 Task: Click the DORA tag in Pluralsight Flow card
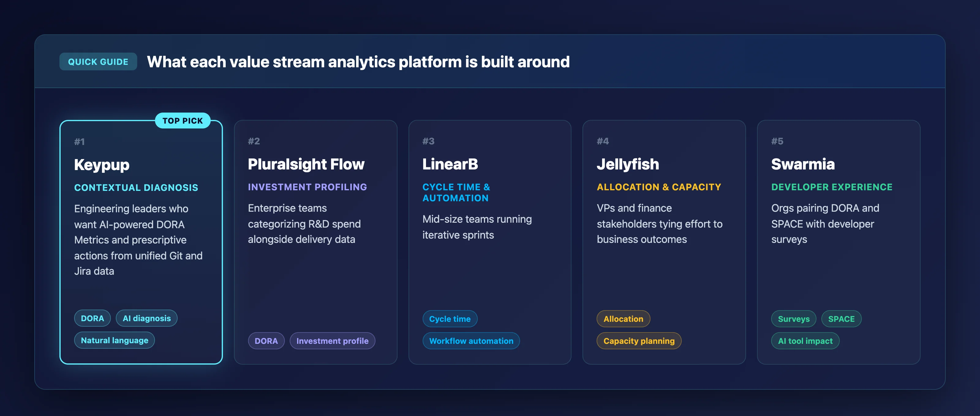pyautogui.click(x=266, y=341)
